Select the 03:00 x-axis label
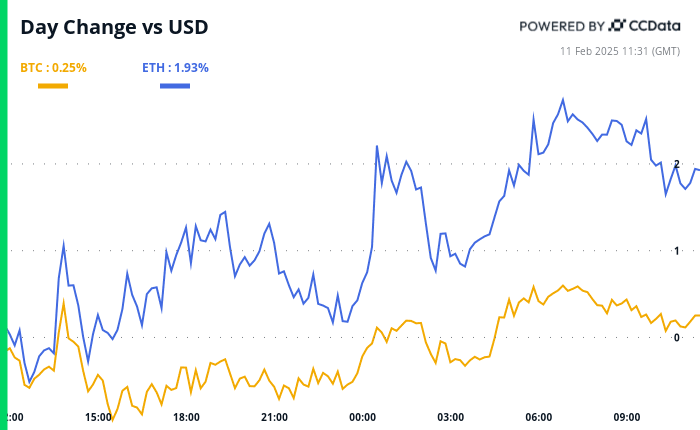This screenshot has width=700, height=430. [x=450, y=417]
